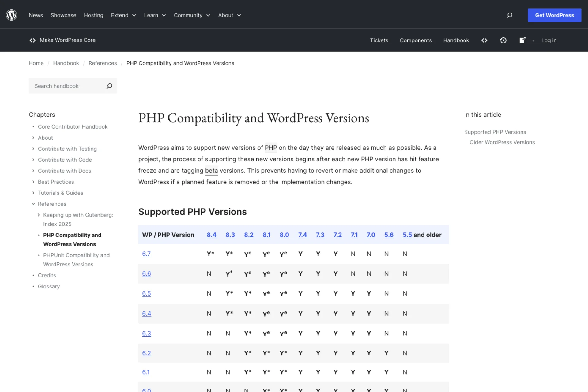Click the Make WordPress Core code icon
588x392 pixels.
(32, 40)
